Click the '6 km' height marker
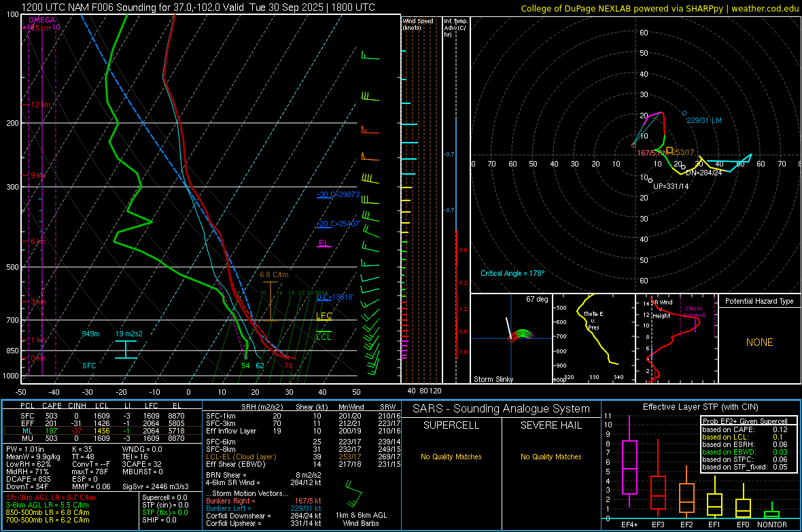Screen dimensions: 802x532 [38, 241]
